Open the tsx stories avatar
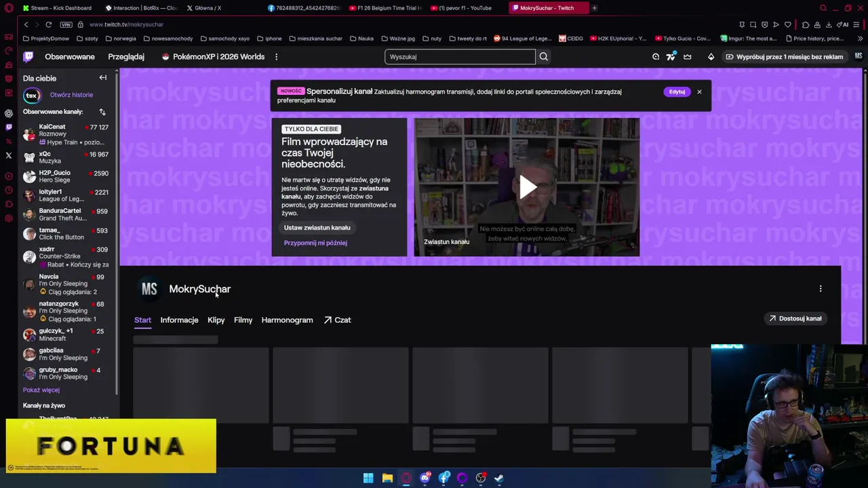Screen dimensions: 868x488 (32, 96)
